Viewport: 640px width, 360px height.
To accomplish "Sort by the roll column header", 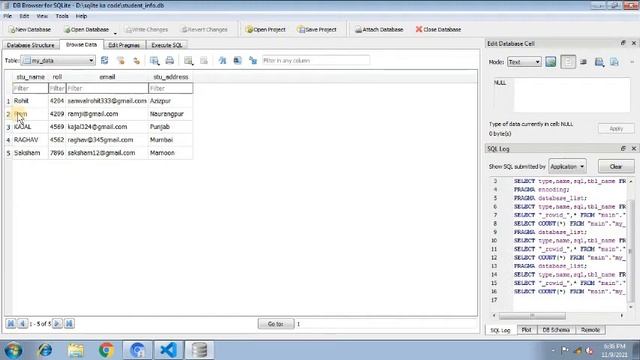I will pyautogui.click(x=57, y=77).
